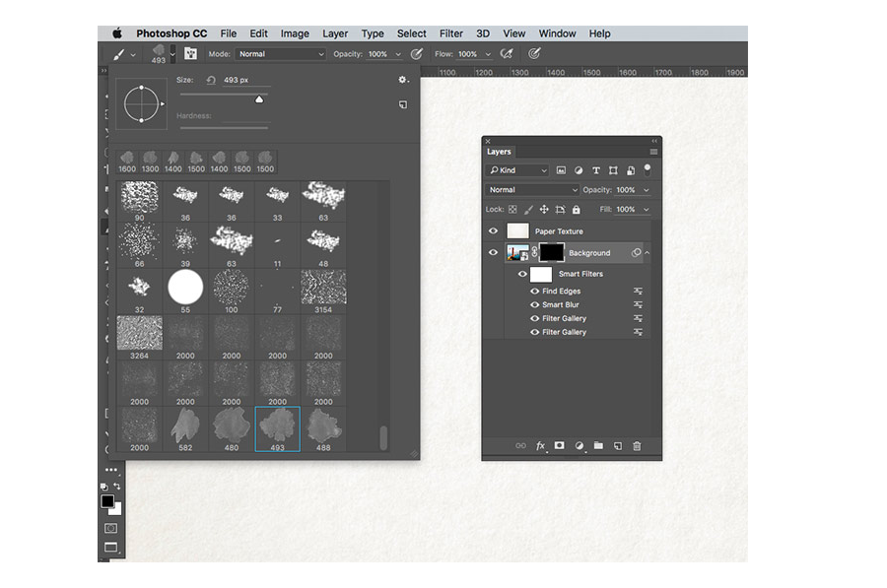Image resolution: width=887 pixels, height=588 pixels.
Task: Open blending options for Find Edges filter
Action: (x=638, y=292)
